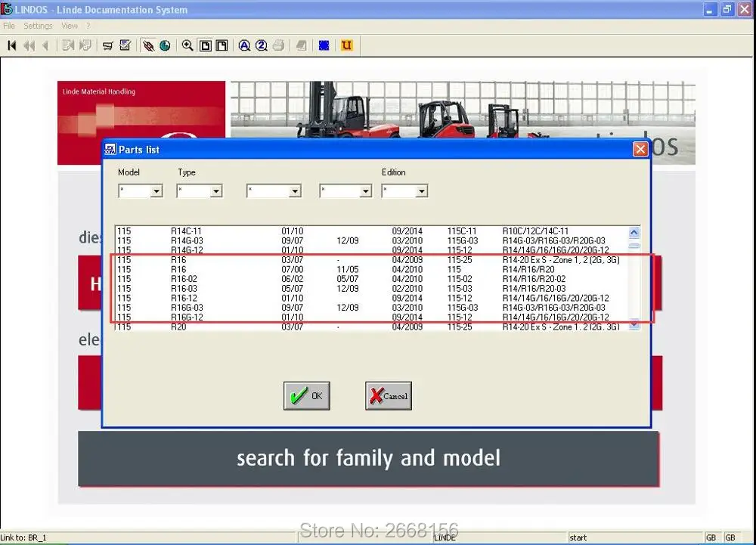This screenshot has height=545, width=756.
Task: Click the chain link toolbar icon
Action: [148, 46]
